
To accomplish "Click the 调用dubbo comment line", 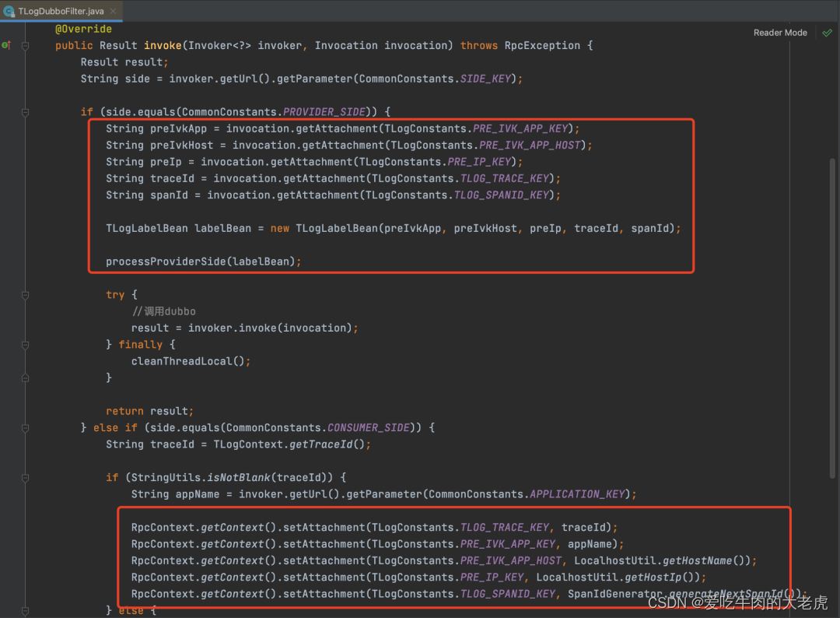I will click(x=164, y=311).
